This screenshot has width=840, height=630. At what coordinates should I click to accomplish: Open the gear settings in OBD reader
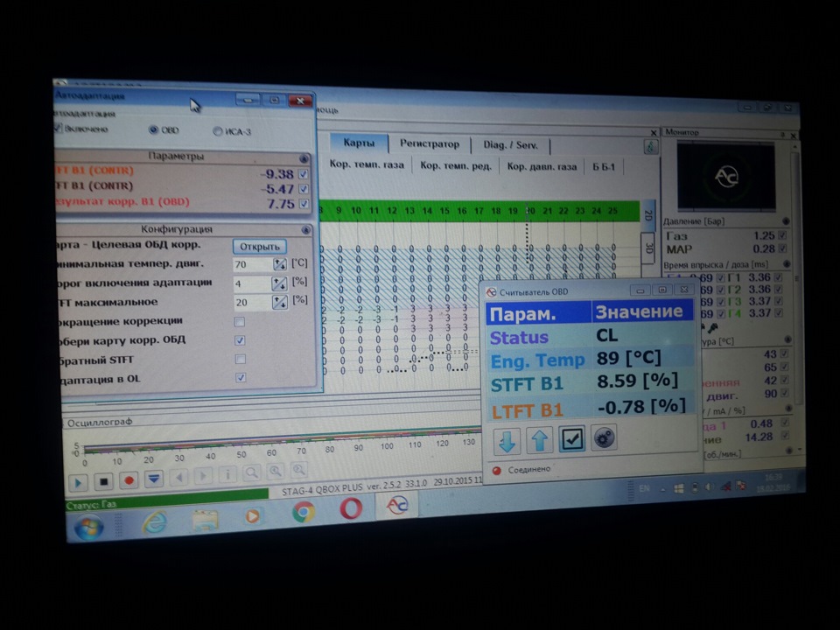tap(604, 438)
